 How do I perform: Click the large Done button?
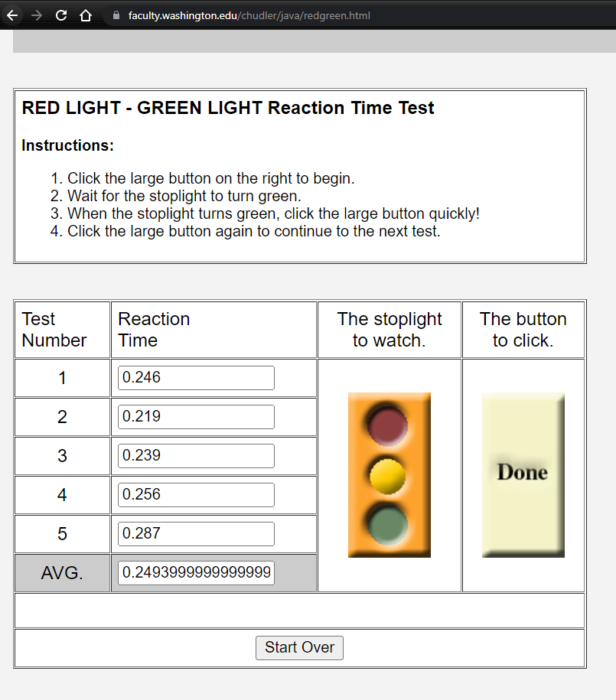point(523,475)
